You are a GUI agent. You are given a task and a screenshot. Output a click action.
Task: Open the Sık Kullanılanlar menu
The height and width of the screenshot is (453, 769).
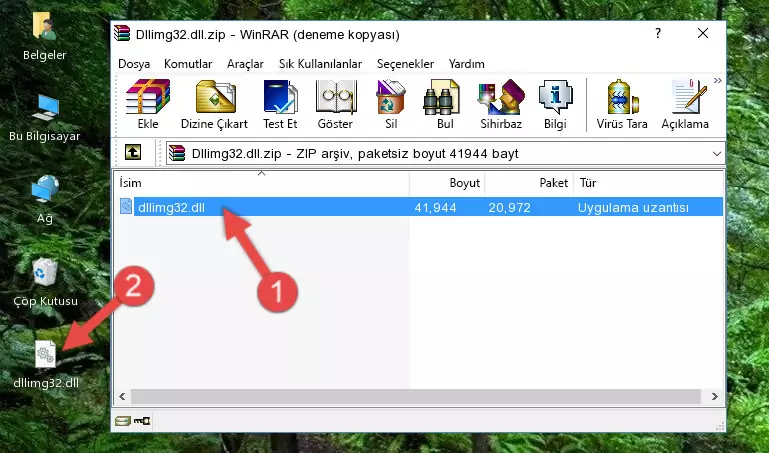coord(320,64)
